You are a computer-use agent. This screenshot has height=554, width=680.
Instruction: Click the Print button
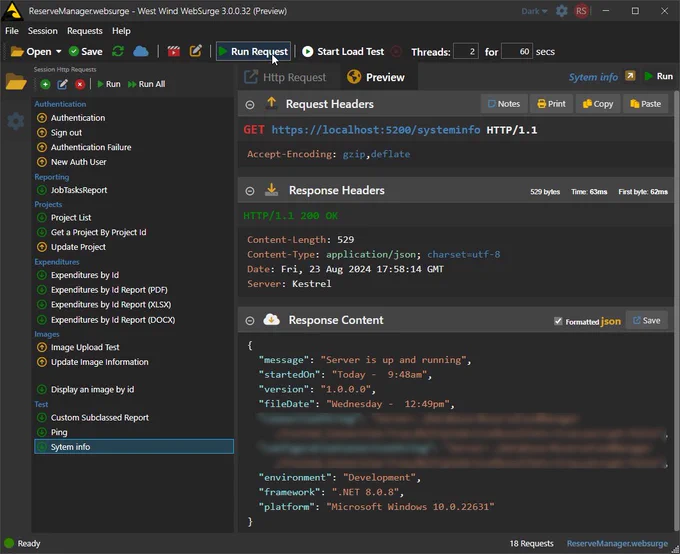point(552,104)
